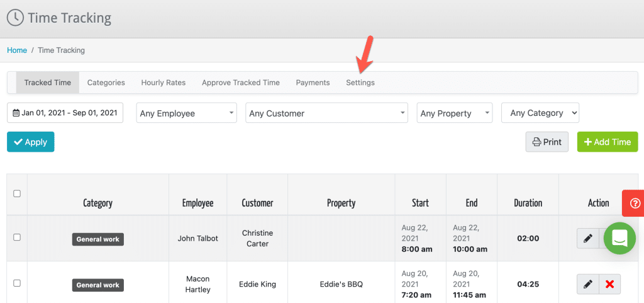644x303 pixels.
Task: Check the John Talbot row checkbox
Action: pyautogui.click(x=17, y=237)
